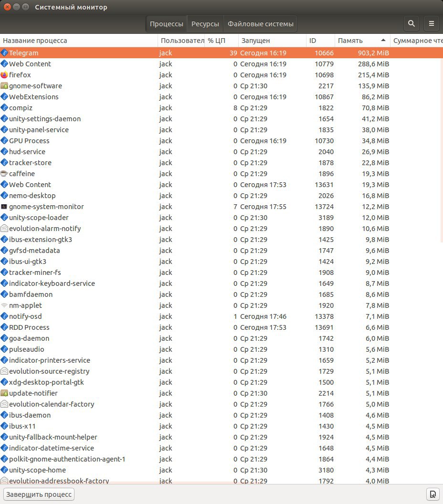This screenshot has width=443, height=504.
Task: Sort by Запущен column header
Action: click(x=272, y=41)
